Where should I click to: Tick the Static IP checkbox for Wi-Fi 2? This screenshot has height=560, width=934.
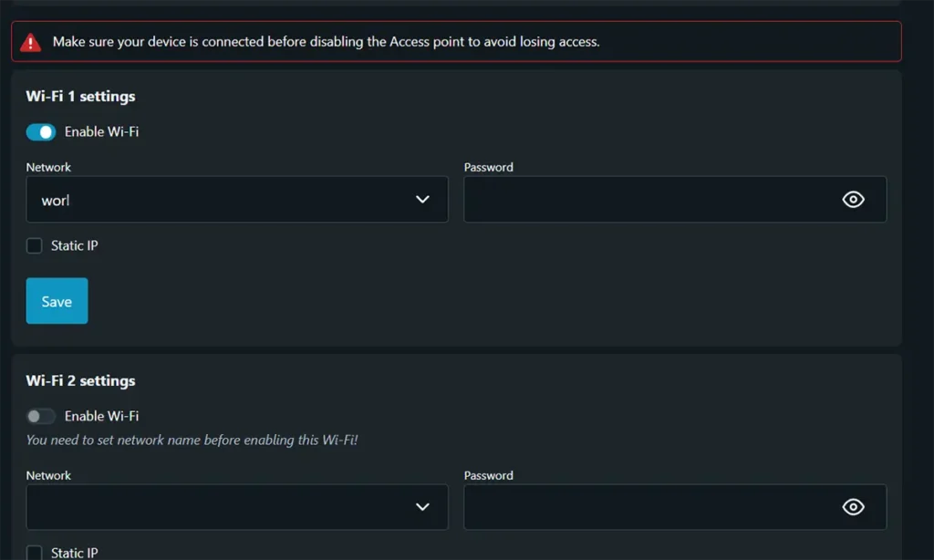point(35,552)
